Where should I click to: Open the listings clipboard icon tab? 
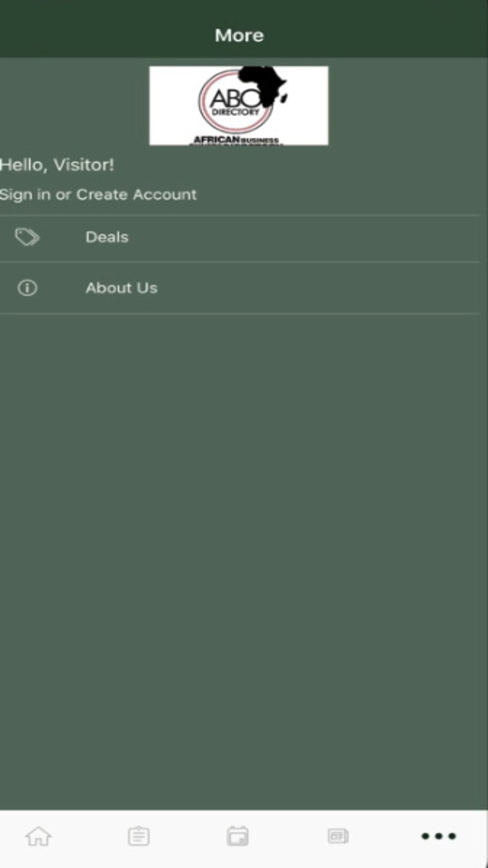click(139, 836)
